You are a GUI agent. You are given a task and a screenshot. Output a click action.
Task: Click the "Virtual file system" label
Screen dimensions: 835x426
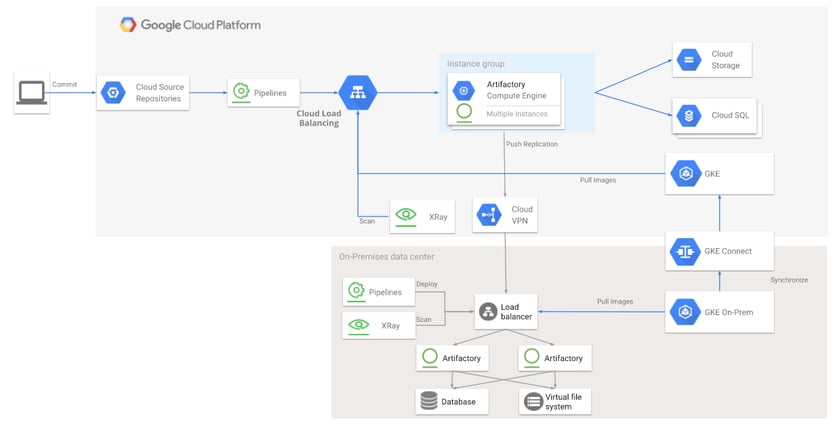[x=563, y=402]
